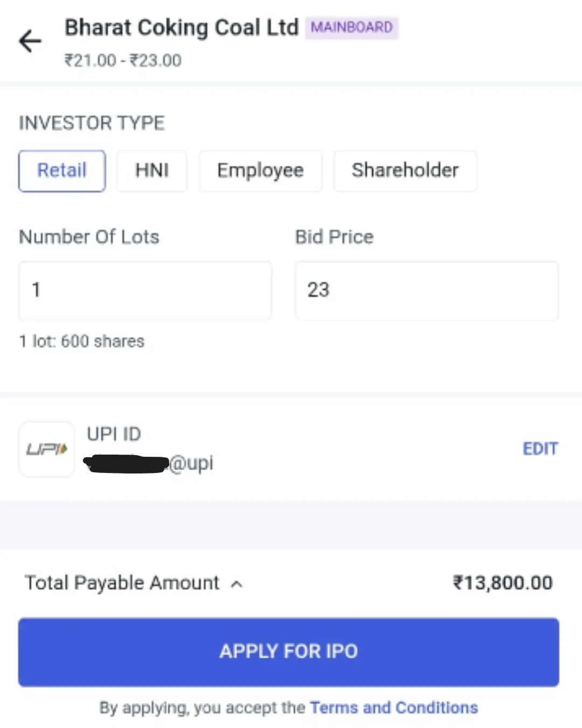Open the Terms and Conditions link
This screenshot has height=728, width=582.
tap(394, 708)
